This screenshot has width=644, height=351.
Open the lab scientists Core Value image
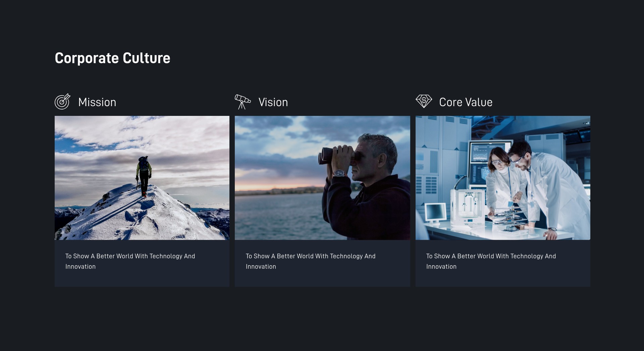503,178
